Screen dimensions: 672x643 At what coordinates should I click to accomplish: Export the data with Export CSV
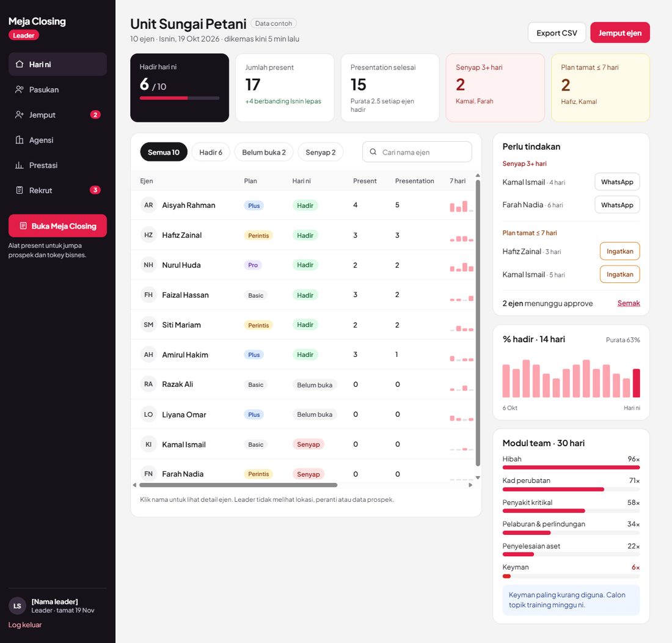click(x=557, y=32)
